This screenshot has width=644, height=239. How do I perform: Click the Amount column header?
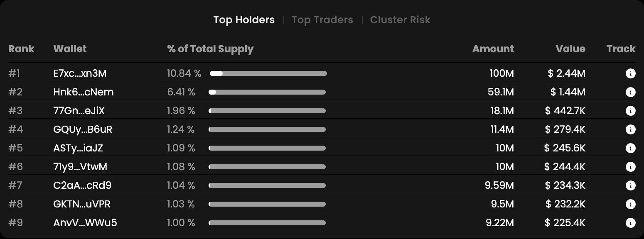point(493,49)
